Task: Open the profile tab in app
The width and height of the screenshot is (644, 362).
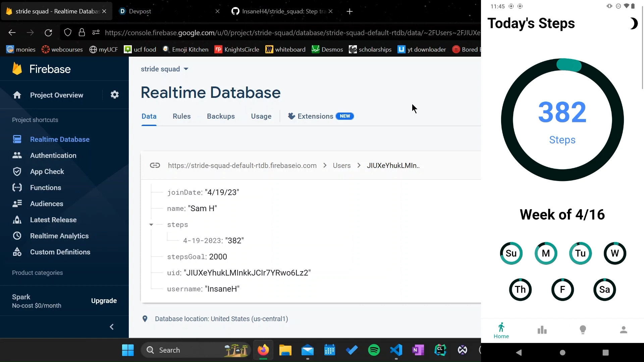Action: (x=624, y=330)
